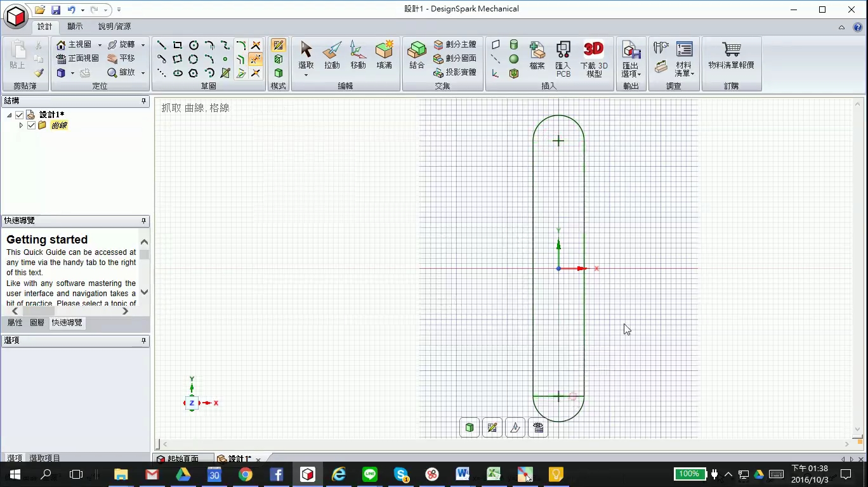The width and height of the screenshot is (868, 487).
Task: Open the DesignSpark application menu button
Action: (x=16, y=16)
